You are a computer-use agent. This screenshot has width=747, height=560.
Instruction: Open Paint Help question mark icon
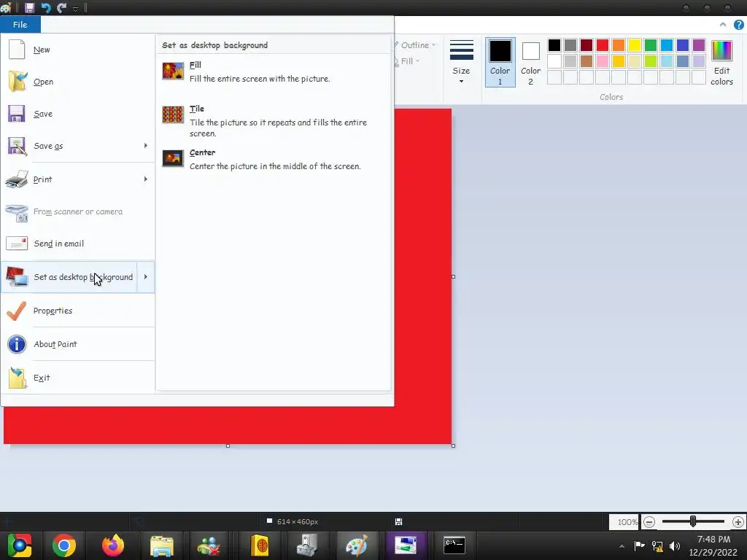(738, 25)
